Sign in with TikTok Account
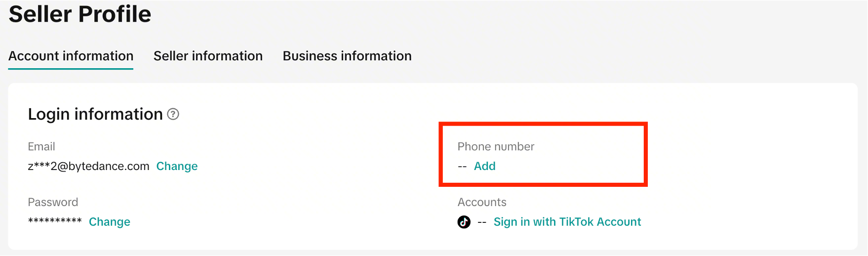This screenshot has width=868, height=256. [567, 222]
